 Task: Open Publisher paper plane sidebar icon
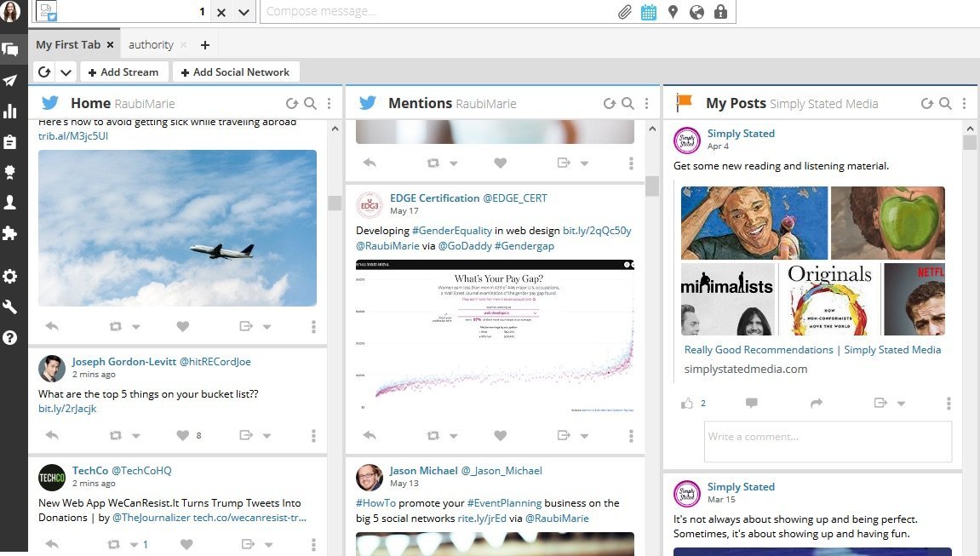(x=10, y=80)
